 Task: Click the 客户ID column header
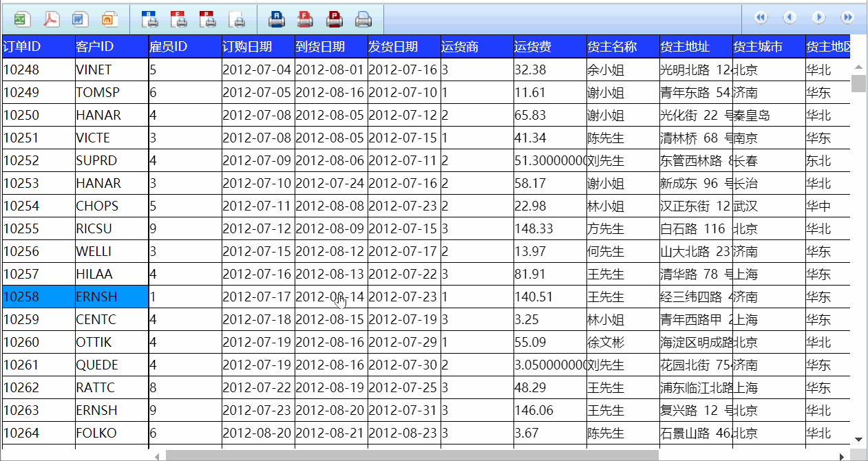pyautogui.click(x=112, y=47)
